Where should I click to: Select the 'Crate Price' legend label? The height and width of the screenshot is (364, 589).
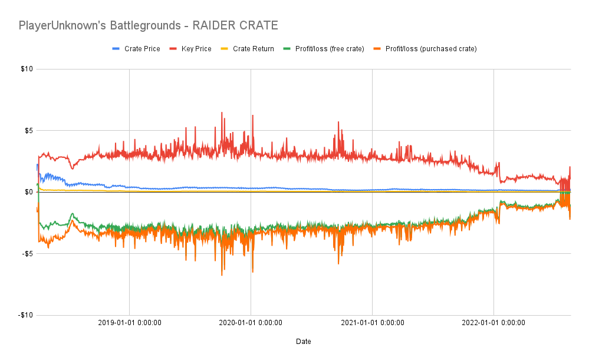(142, 49)
